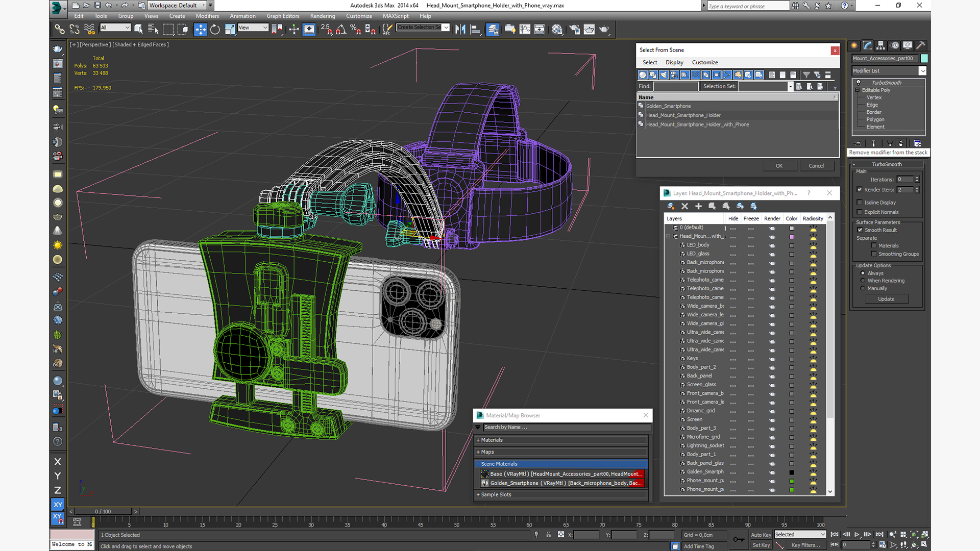Open the reference coordinate View dropdown
Image resolution: width=980 pixels, height=551 pixels.
[x=253, y=28]
